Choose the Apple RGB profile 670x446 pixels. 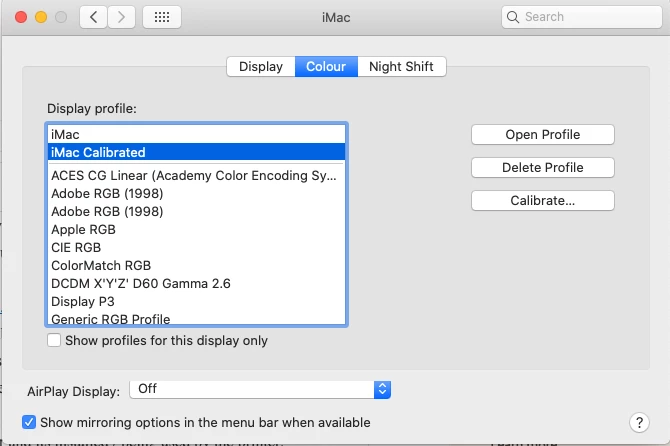tap(197, 229)
